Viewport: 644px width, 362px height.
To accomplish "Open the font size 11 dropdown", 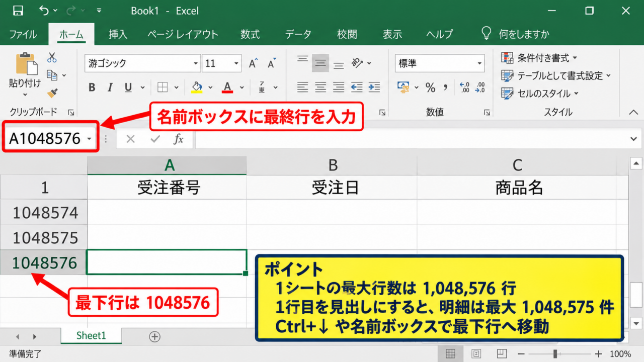I will tap(236, 63).
